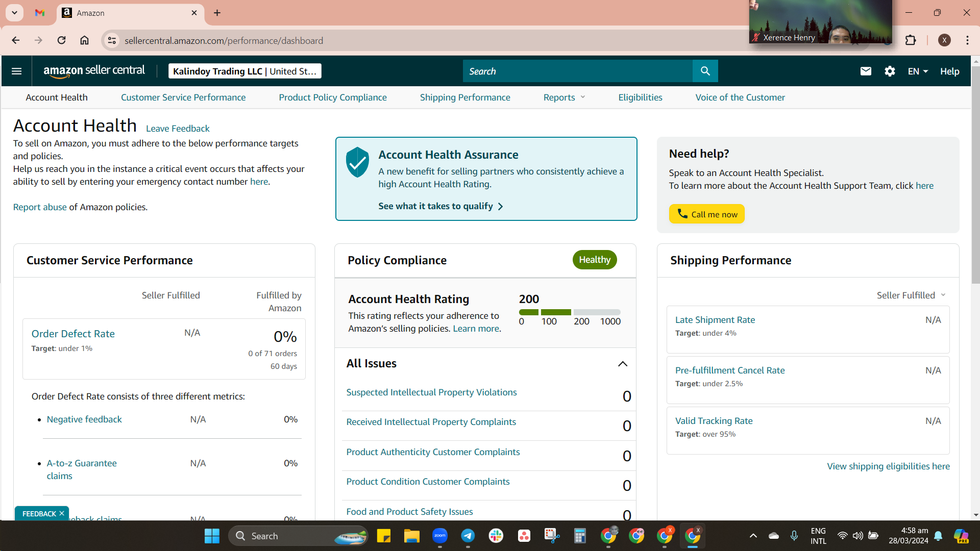Open Voice of the Customer tab
The image size is (980, 551).
[x=740, y=97]
